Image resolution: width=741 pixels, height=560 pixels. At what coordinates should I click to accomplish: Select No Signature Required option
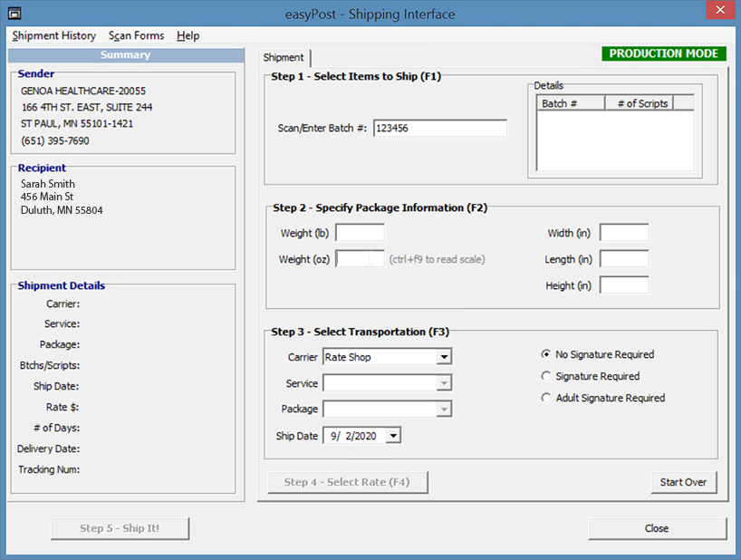click(546, 354)
